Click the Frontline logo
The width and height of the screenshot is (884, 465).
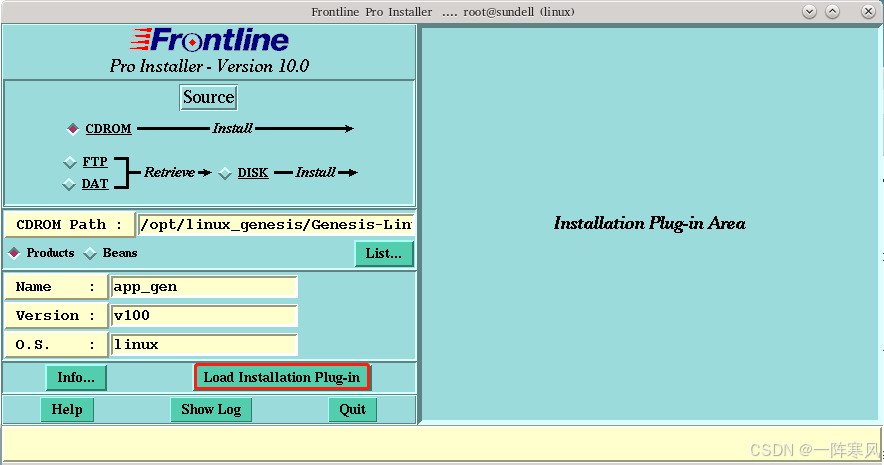(210, 40)
